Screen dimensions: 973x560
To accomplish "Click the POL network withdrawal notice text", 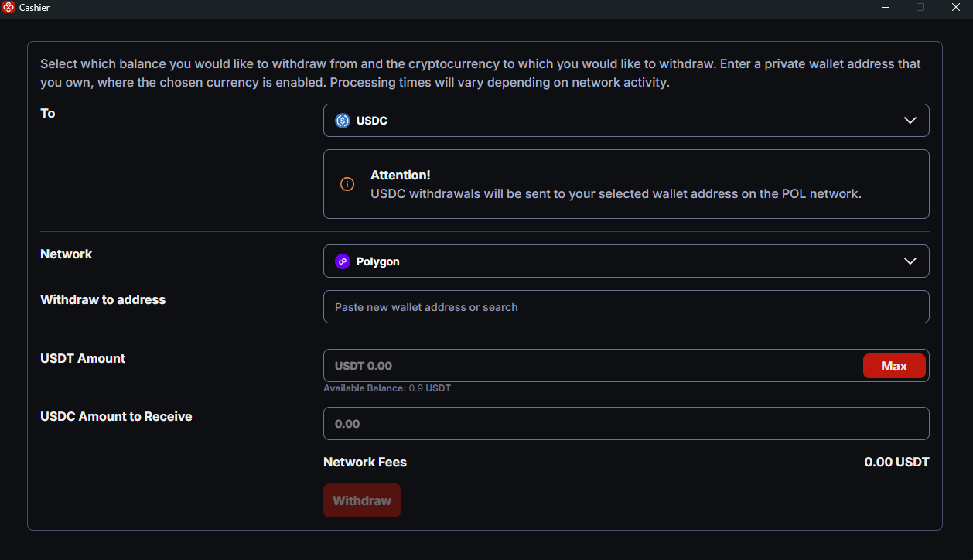I will pos(616,194).
